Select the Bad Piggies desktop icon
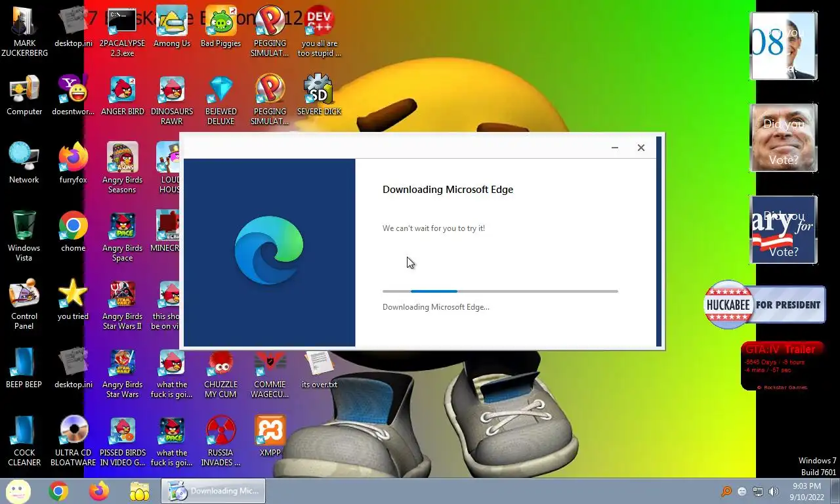 tap(220, 26)
